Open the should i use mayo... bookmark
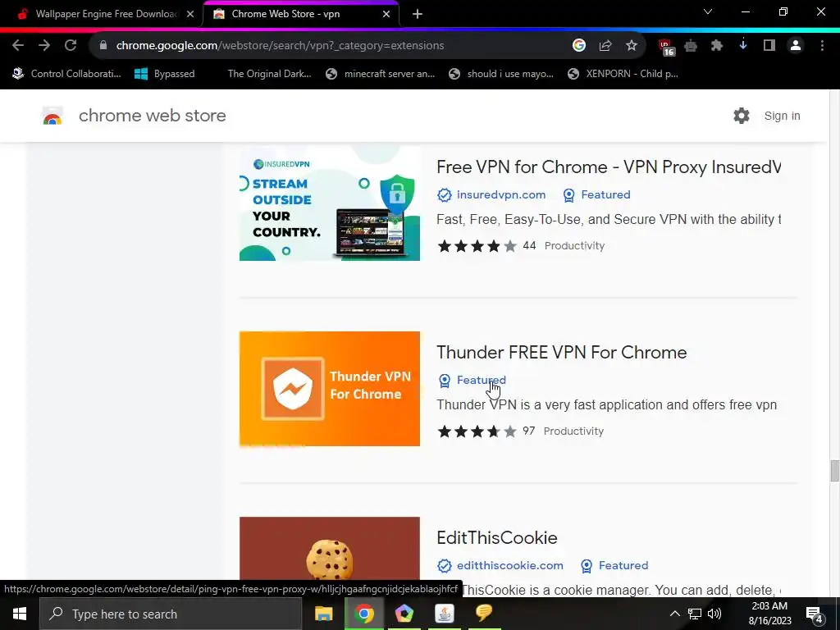The width and height of the screenshot is (840, 630). tap(501, 74)
